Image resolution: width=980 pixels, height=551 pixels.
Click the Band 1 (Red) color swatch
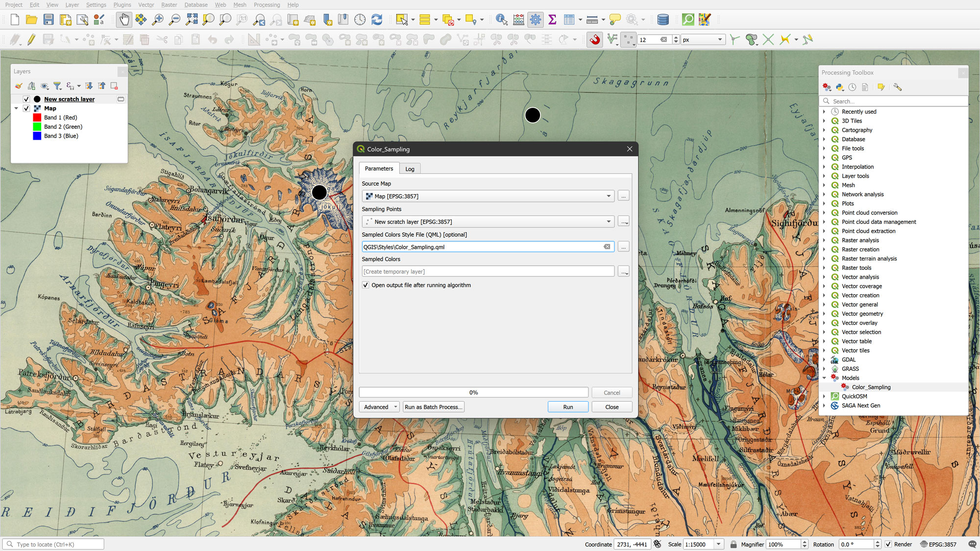37,118
